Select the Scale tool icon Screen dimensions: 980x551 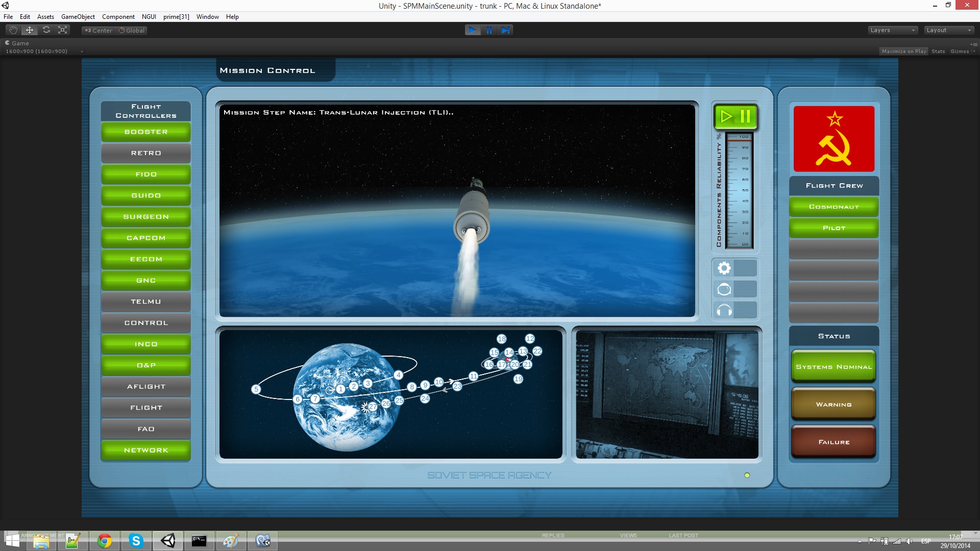(63, 30)
